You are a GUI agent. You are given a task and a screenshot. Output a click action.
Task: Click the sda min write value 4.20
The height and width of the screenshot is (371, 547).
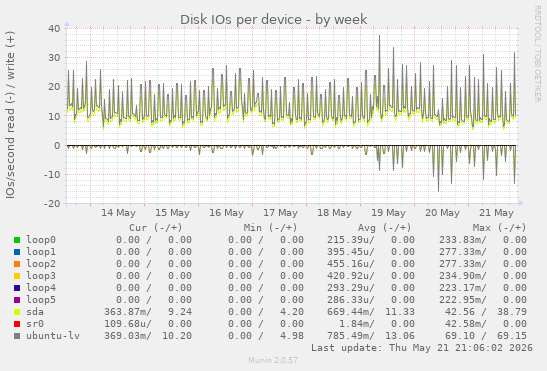[x=292, y=312]
